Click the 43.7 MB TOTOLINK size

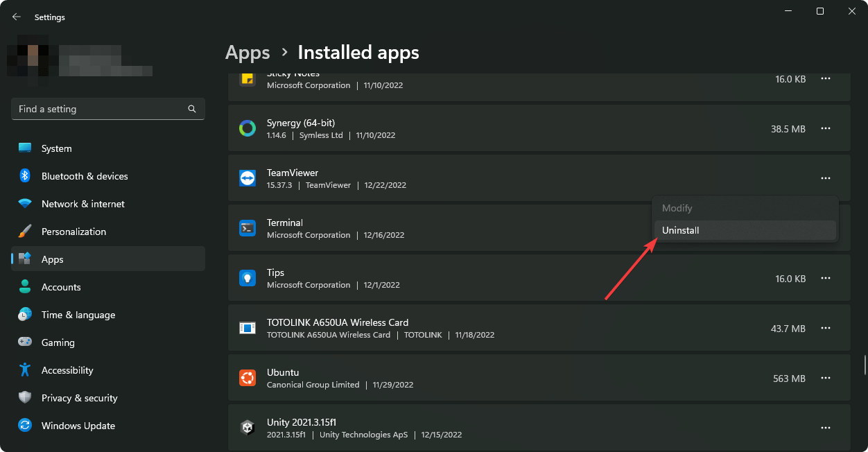tap(788, 329)
